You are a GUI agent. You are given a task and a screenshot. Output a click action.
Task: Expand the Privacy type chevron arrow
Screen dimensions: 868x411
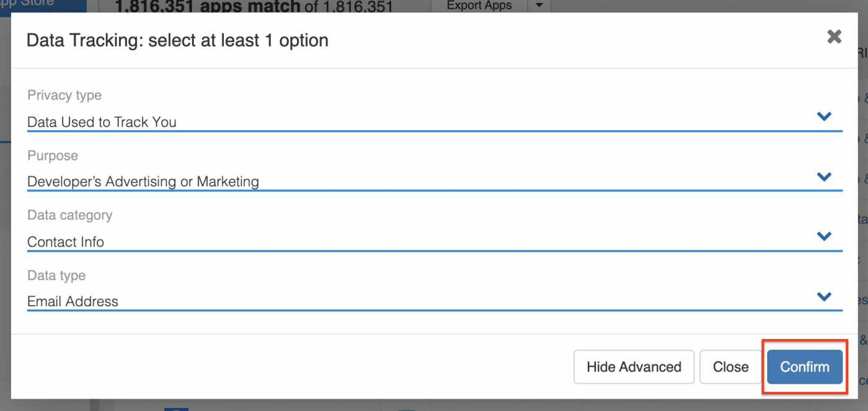(x=823, y=117)
